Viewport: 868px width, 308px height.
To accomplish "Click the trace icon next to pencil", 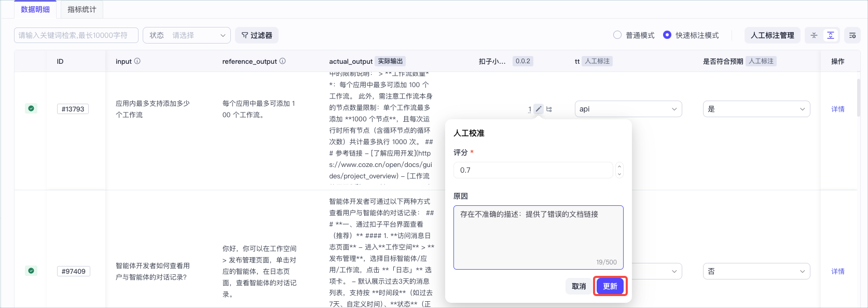I will tap(549, 109).
